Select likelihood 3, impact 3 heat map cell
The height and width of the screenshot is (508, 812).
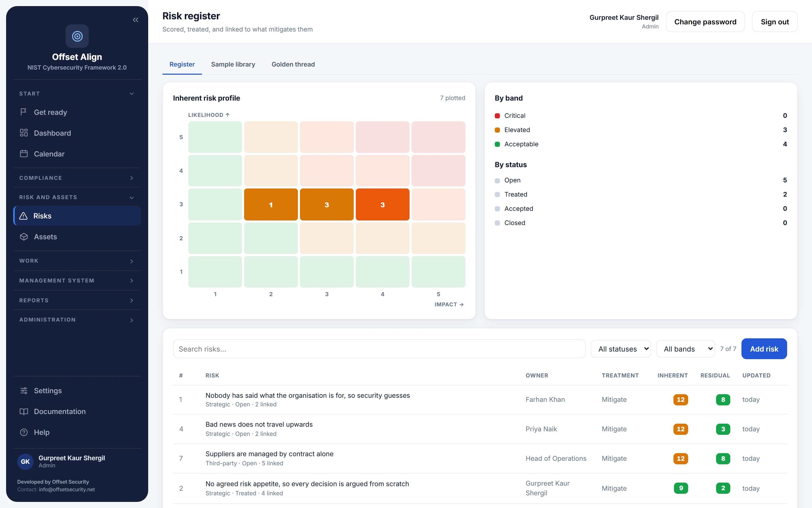(x=327, y=204)
